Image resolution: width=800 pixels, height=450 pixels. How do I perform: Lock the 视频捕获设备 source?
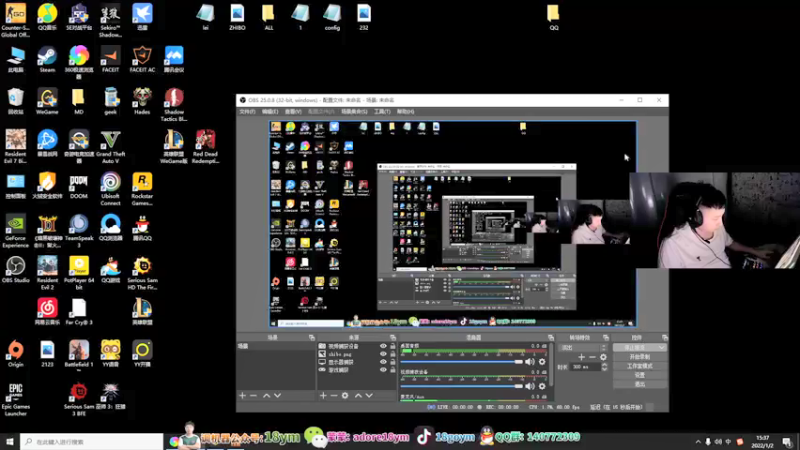coord(392,346)
